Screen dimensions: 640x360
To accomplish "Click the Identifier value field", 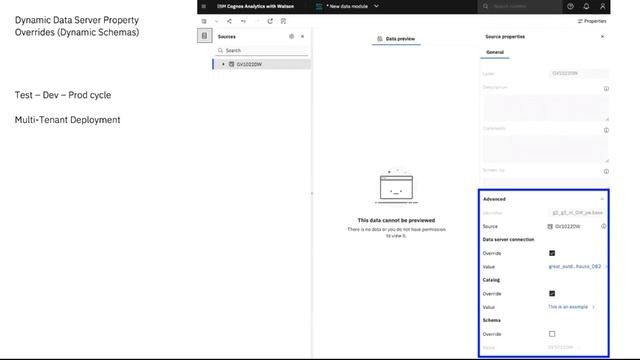I will click(577, 213).
